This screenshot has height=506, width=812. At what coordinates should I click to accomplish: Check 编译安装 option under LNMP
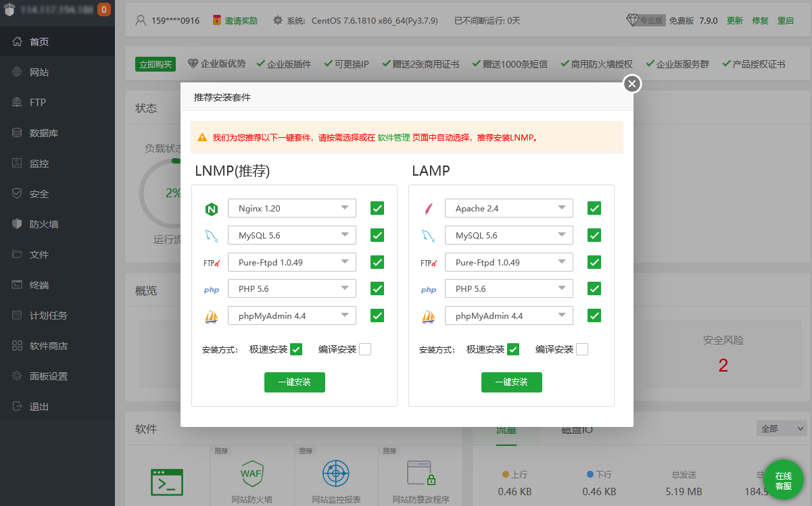[365, 349]
